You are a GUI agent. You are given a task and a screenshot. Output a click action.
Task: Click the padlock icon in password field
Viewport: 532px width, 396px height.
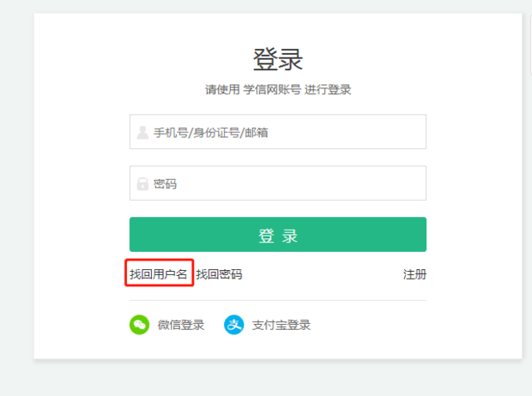point(142,183)
